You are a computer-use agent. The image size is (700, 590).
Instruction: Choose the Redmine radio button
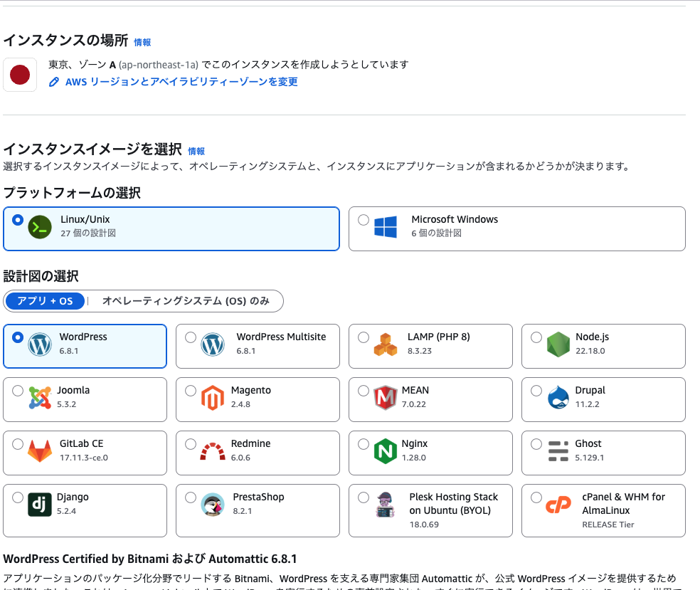point(191,444)
